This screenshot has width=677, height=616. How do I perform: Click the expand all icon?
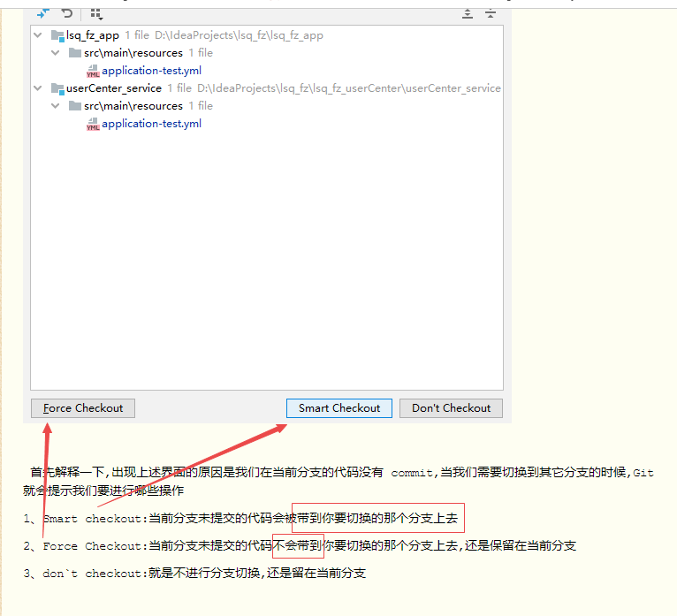click(x=468, y=13)
